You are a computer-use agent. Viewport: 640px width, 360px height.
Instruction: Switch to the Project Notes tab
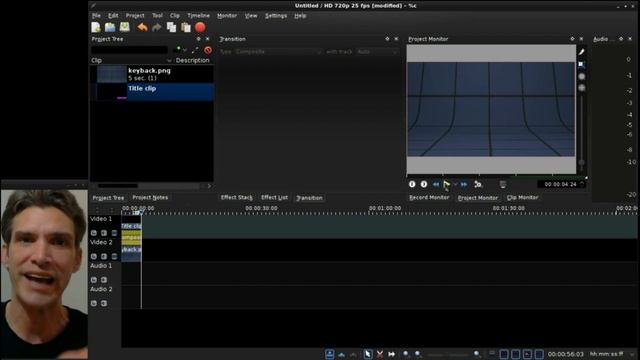150,198
